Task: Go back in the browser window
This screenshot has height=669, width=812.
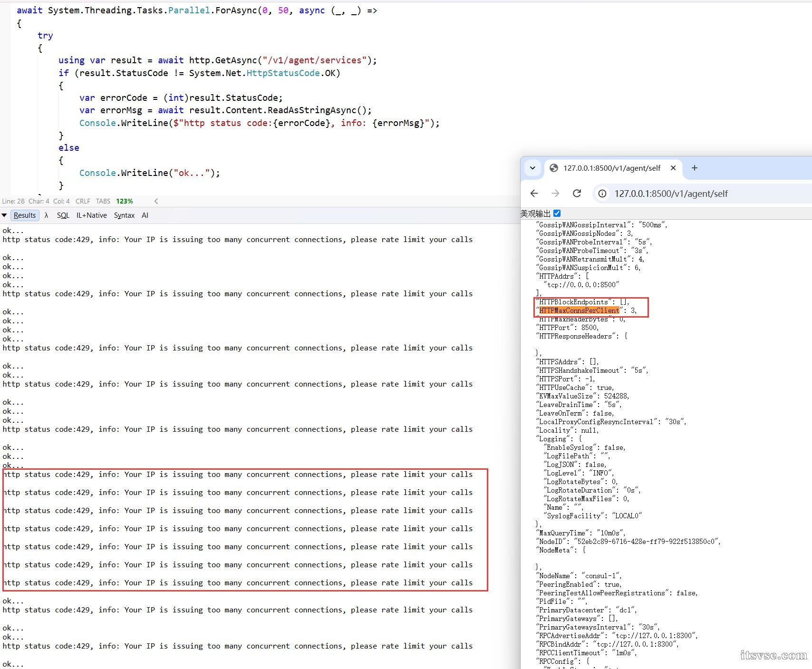Action: point(534,194)
